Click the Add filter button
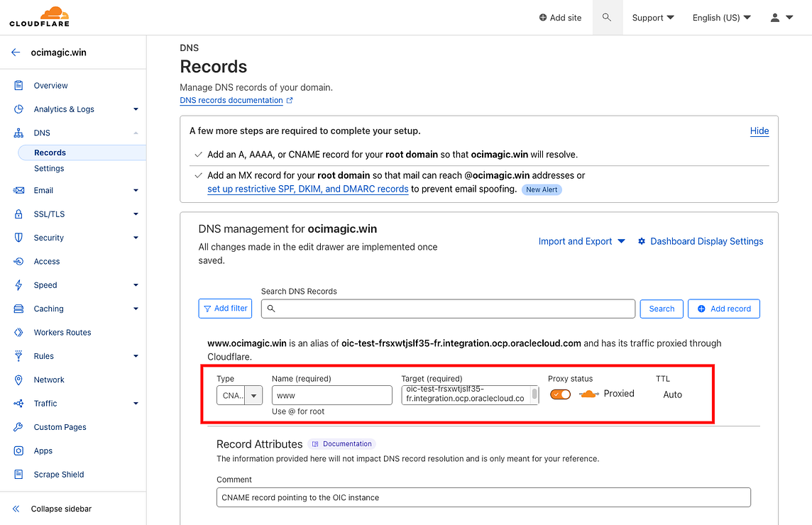Screen dimensions: 812x525 click(x=225, y=309)
